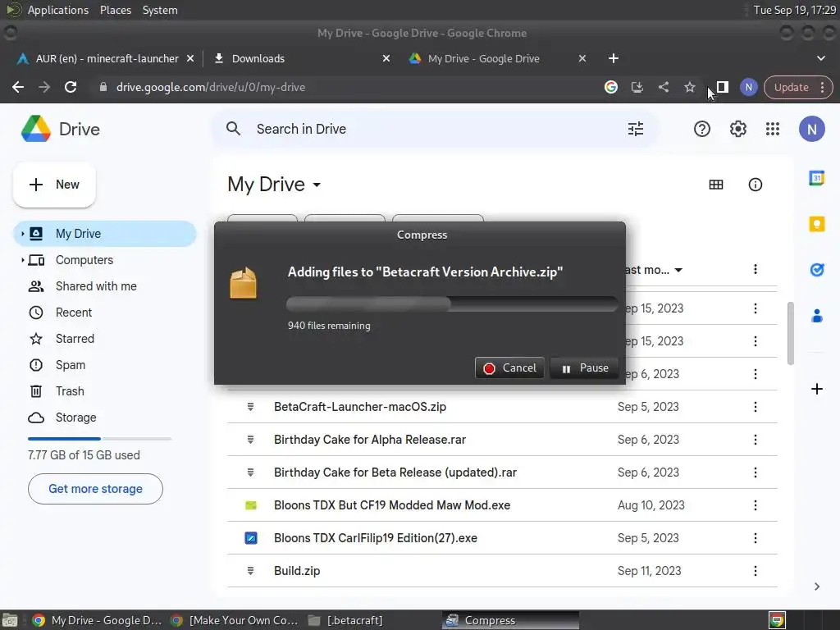Go back in Chrome
The height and width of the screenshot is (630, 840).
[x=18, y=87]
